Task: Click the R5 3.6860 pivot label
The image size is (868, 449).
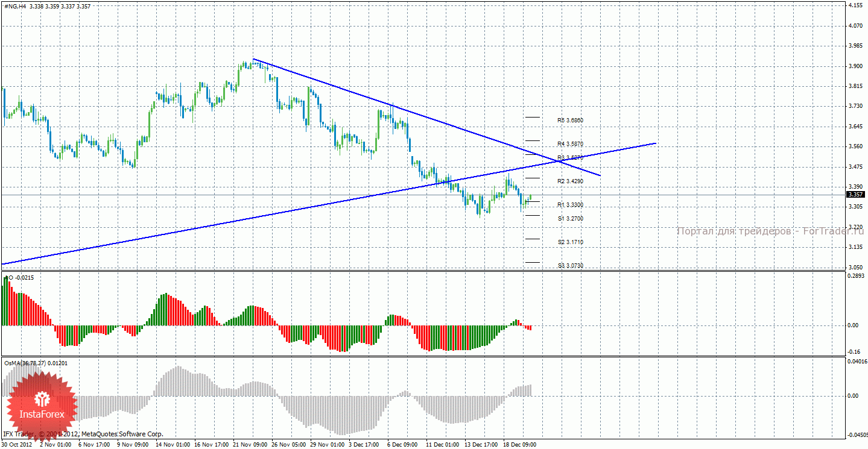Action: (x=570, y=121)
